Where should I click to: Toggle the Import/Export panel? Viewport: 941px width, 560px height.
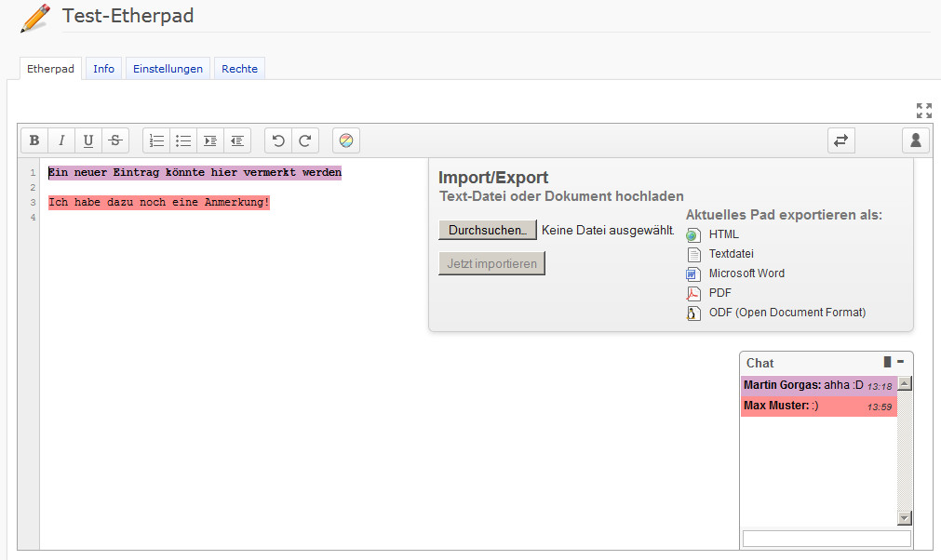click(x=841, y=140)
